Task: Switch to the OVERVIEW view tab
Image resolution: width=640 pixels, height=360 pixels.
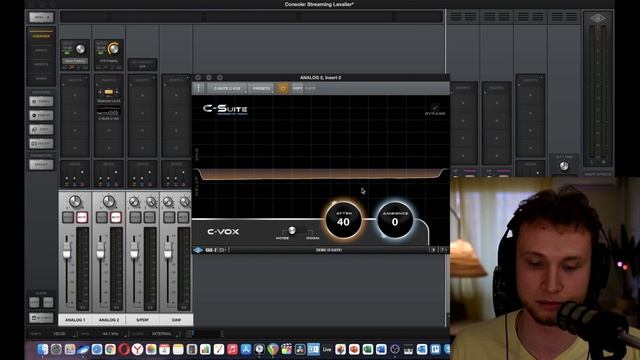Action: coord(41,36)
